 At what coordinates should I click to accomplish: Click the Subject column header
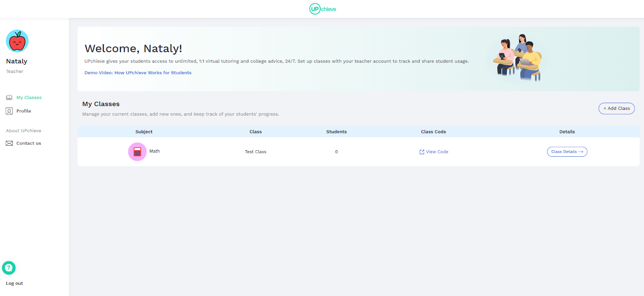point(144,132)
